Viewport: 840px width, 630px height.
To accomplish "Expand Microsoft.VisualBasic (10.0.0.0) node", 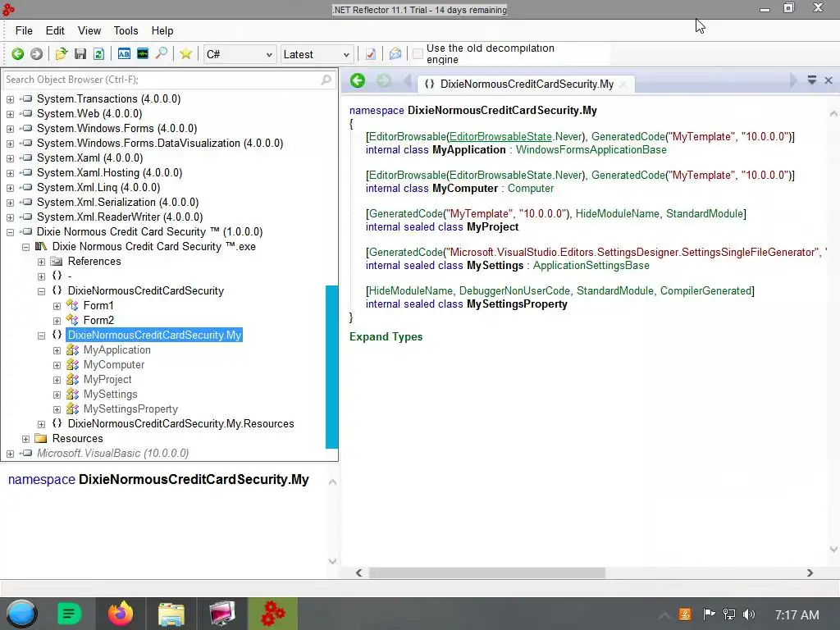I will [x=10, y=453].
